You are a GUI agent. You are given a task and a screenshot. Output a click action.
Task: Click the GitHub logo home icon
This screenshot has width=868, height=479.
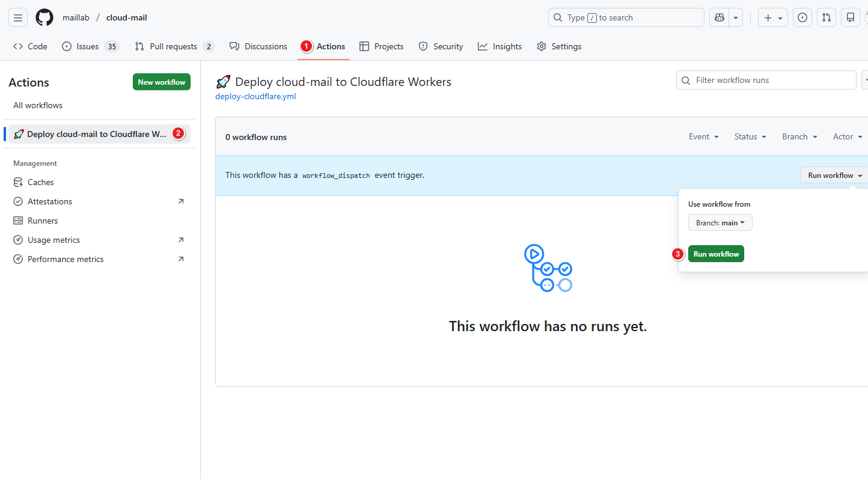pos(44,18)
